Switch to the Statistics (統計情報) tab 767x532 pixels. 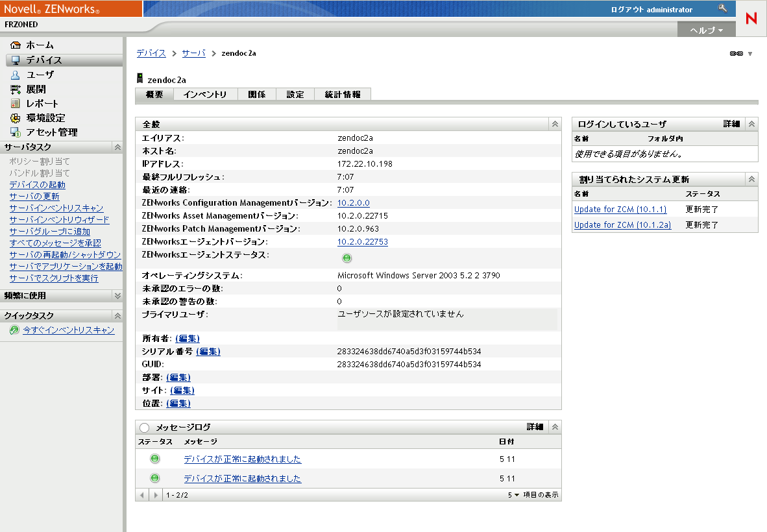343,94
